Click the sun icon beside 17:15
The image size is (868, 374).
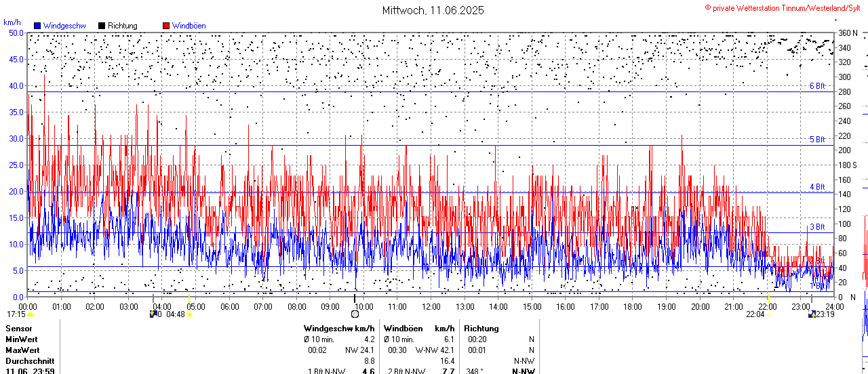coord(30,314)
